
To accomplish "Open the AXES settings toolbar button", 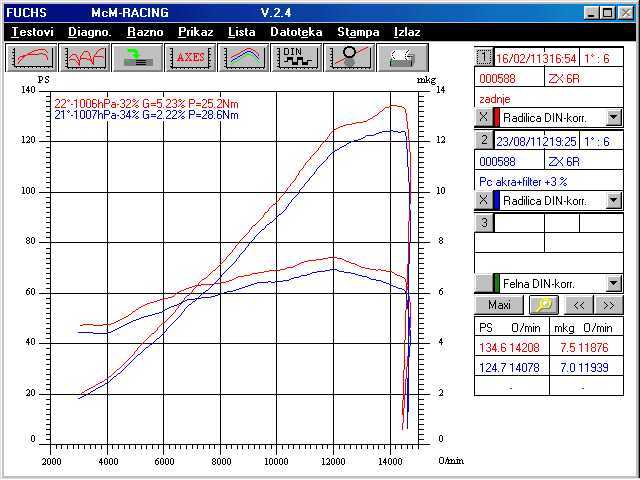I will [x=190, y=57].
